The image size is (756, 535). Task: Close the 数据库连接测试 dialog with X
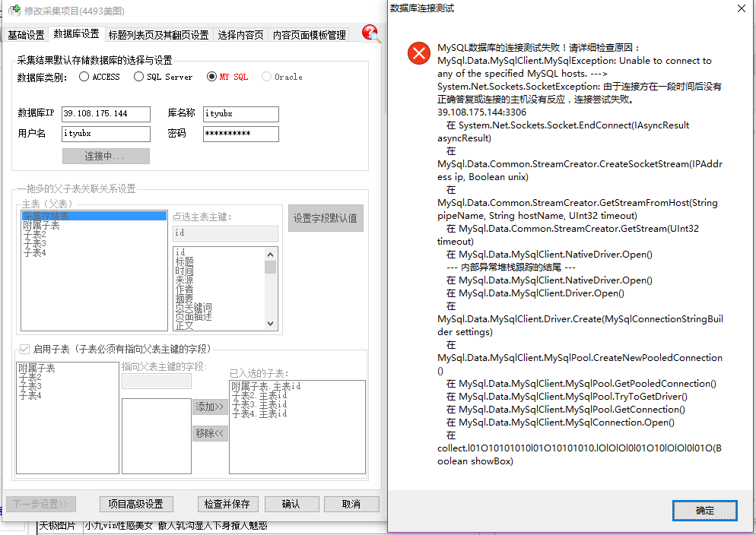click(742, 8)
